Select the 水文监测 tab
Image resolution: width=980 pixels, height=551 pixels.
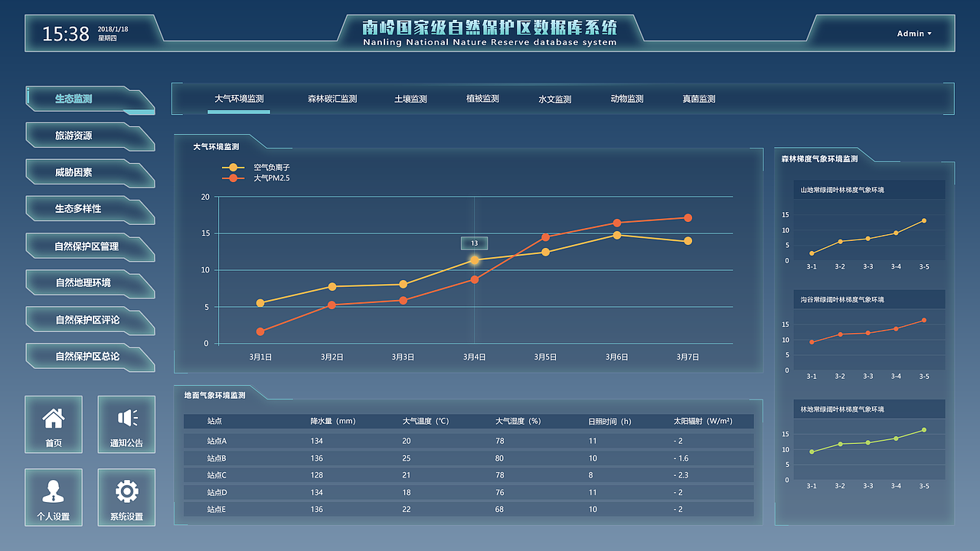(x=556, y=98)
